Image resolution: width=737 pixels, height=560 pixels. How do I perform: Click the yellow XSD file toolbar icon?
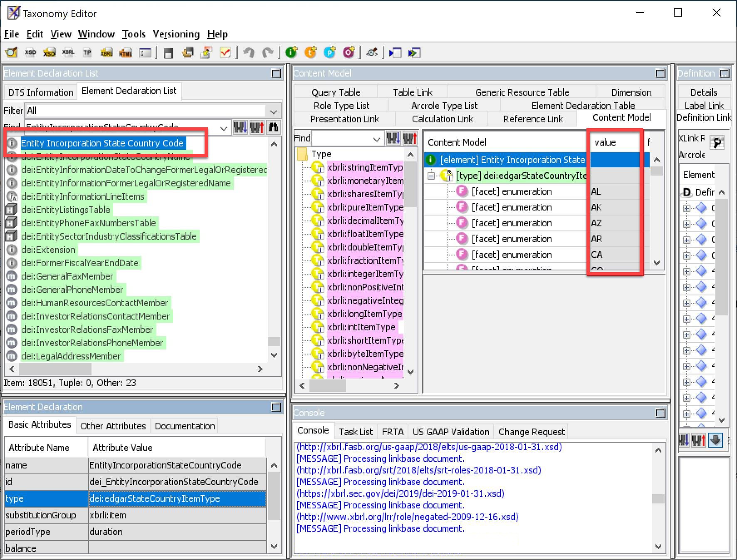49,52
